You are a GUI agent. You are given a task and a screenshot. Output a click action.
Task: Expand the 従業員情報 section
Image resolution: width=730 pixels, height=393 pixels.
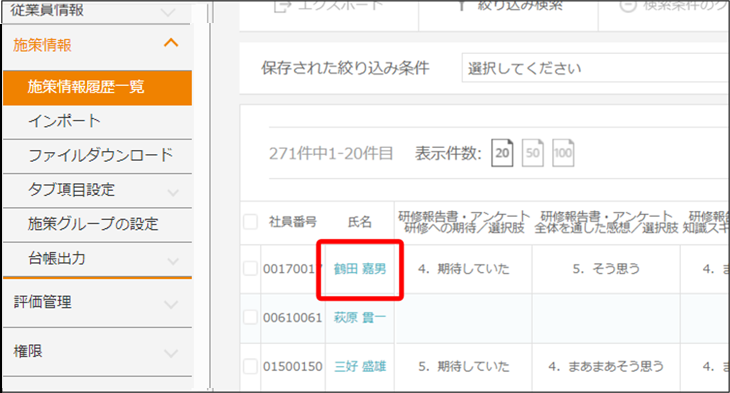[x=97, y=11]
